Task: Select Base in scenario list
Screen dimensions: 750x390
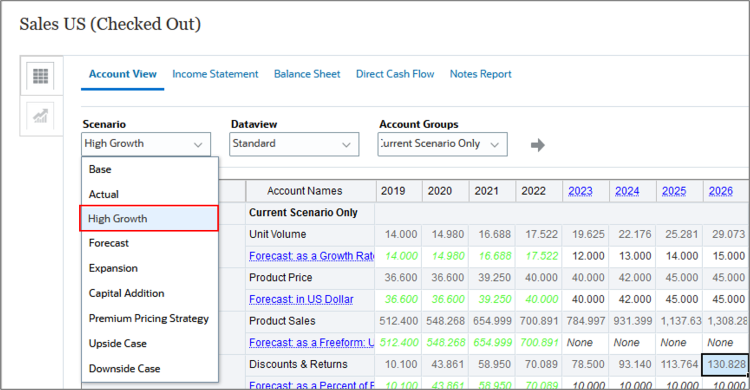Action: click(x=150, y=169)
